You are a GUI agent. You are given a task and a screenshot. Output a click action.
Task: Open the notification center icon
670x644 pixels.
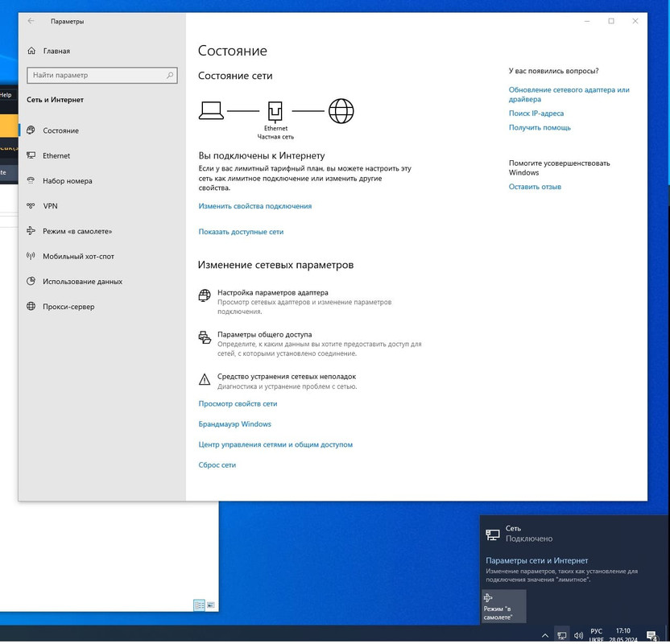pyautogui.click(x=651, y=635)
